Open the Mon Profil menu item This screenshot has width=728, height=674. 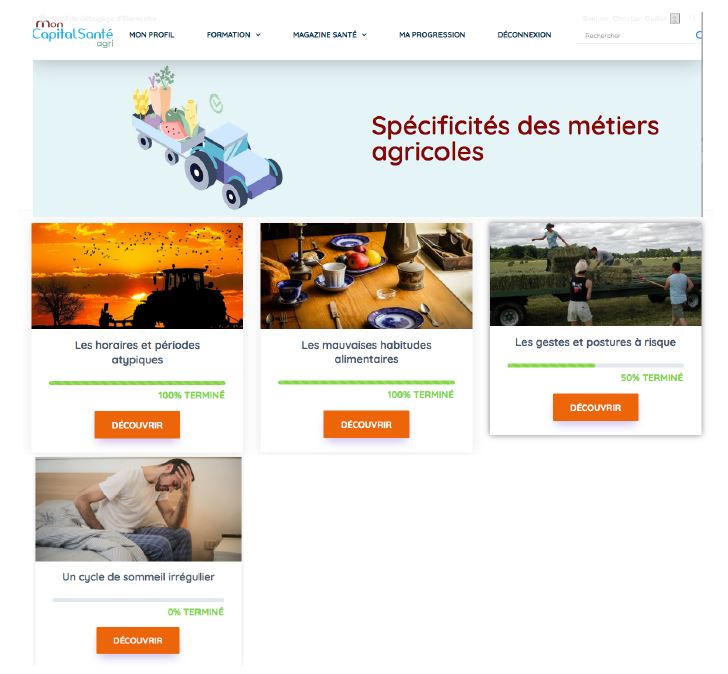click(152, 35)
